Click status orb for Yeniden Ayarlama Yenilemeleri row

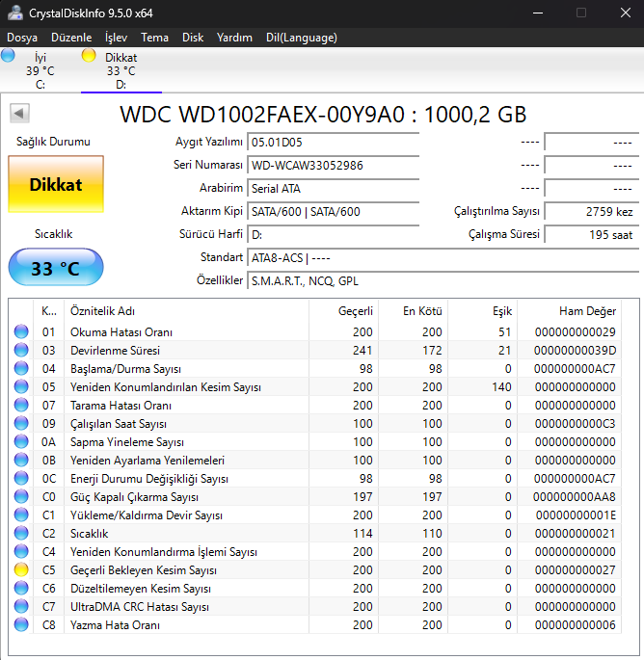[21, 460]
